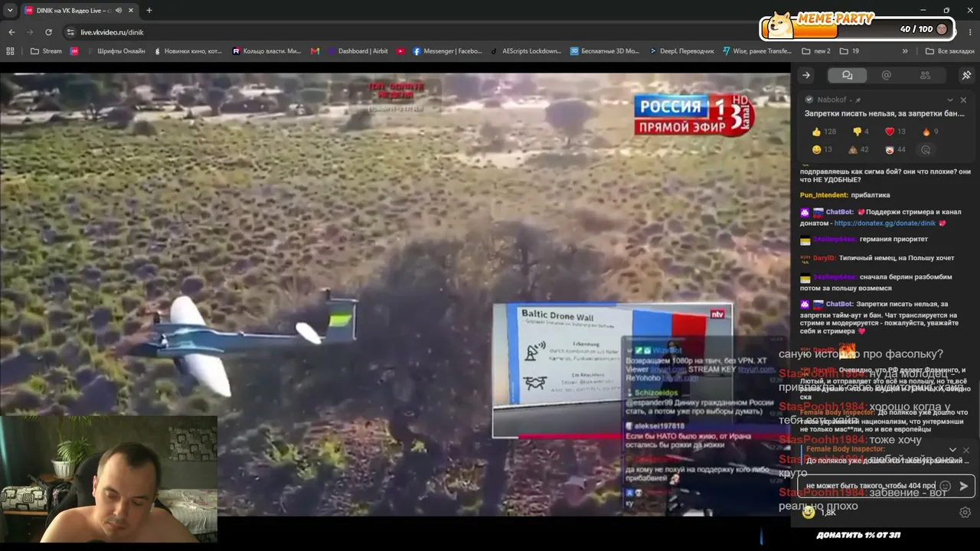This screenshot has width=980, height=551.
Task: Switch to the chat messages tab
Action: (848, 75)
